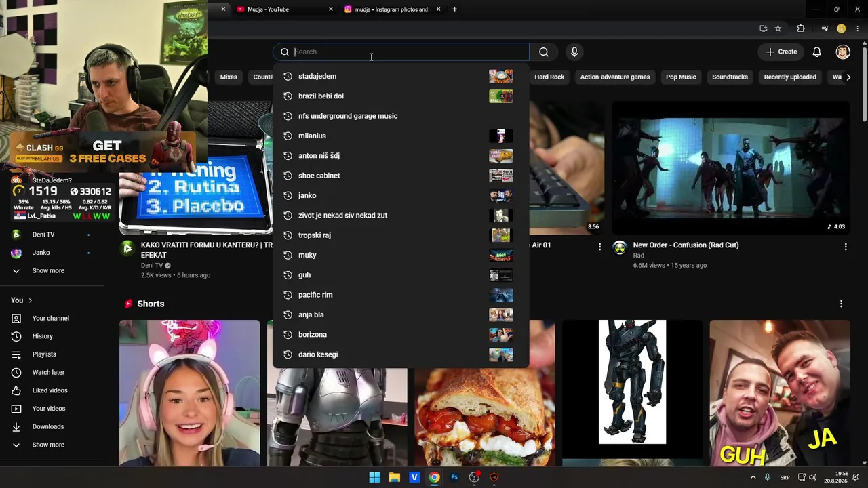The height and width of the screenshot is (488, 868).
Task: Choose the 'pacific rim' search suggestion
Action: tap(401, 295)
